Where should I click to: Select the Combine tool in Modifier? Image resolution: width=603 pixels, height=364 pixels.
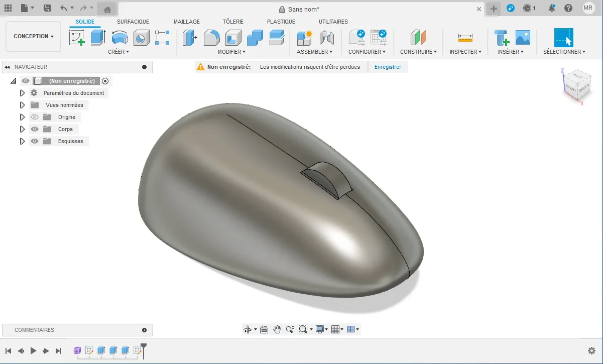click(255, 38)
